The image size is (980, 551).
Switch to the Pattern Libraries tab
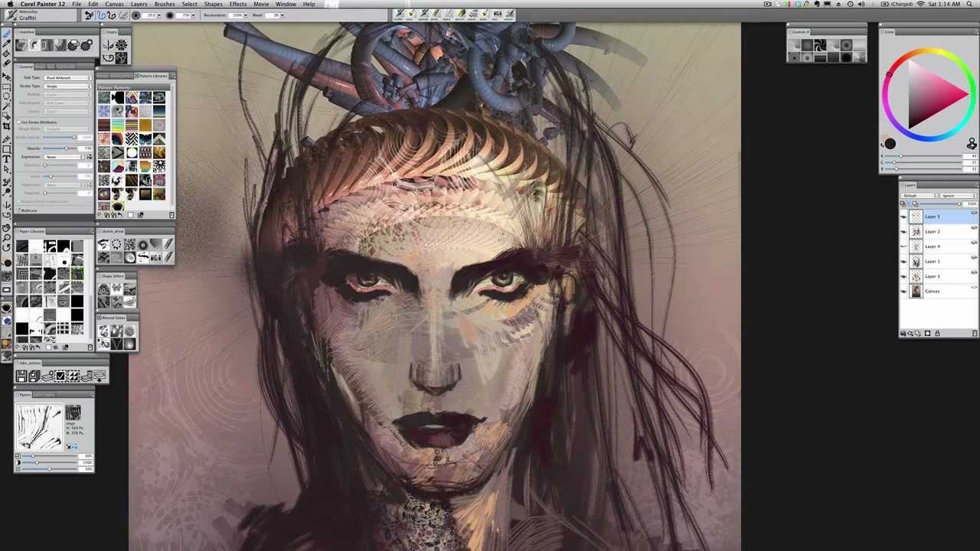tap(152, 76)
